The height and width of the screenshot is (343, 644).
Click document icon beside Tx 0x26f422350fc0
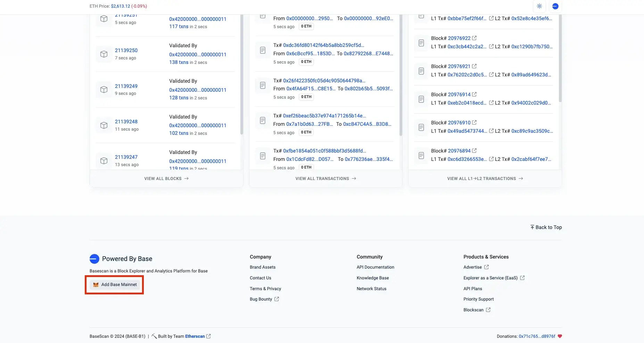(263, 85)
